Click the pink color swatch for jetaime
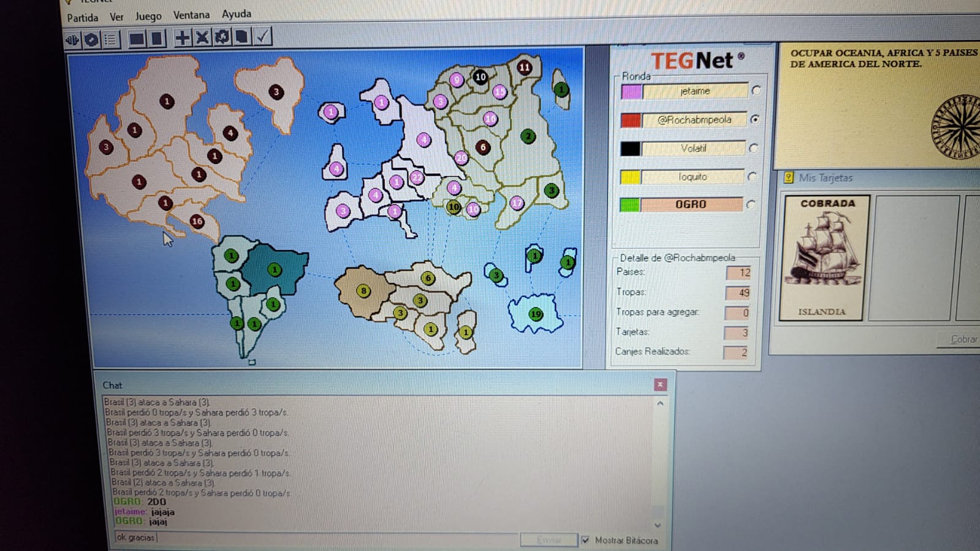The image size is (980, 551). [x=631, y=92]
